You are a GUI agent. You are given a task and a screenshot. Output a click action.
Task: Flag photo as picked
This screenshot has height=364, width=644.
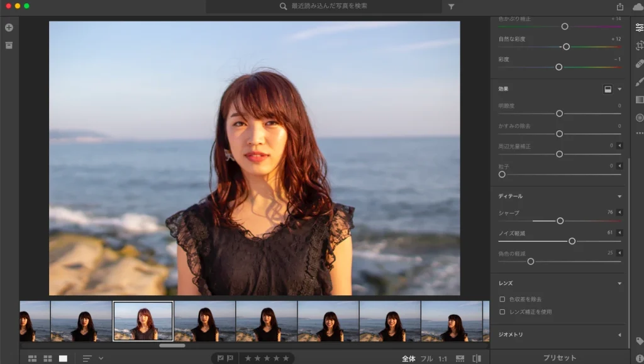click(221, 358)
